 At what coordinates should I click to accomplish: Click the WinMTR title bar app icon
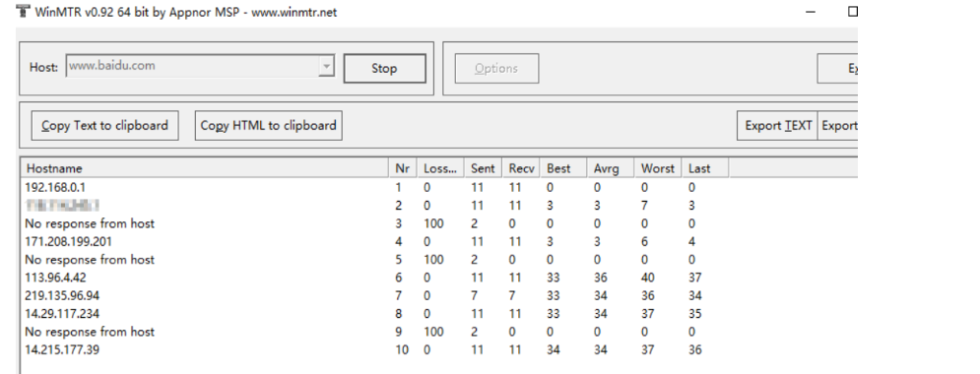coord(23,11)
